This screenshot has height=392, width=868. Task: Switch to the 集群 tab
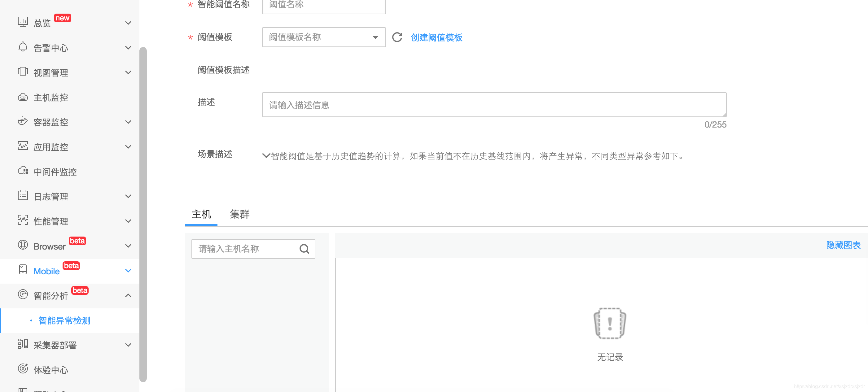[x=239, y=215]
